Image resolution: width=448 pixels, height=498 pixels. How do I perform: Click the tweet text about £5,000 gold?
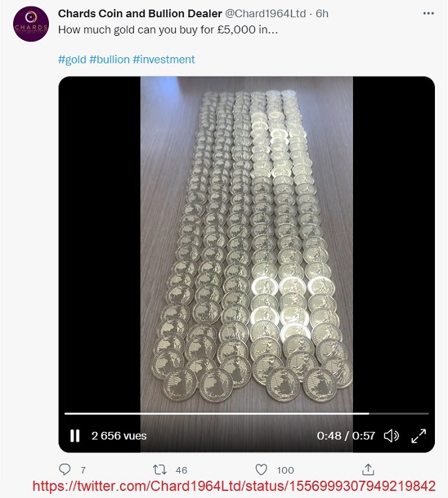point(168,30)
